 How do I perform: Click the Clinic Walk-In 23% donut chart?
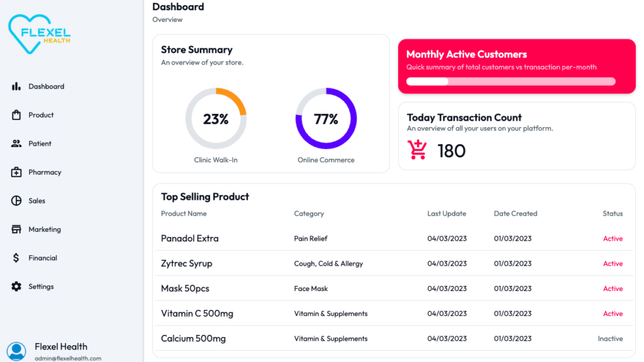point(216,119)
